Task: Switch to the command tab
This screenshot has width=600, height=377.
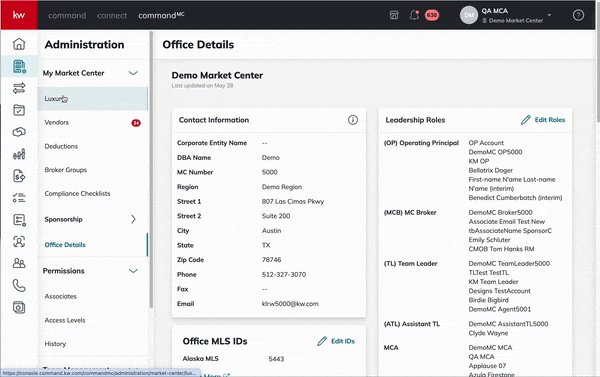Action: [67, 15]
